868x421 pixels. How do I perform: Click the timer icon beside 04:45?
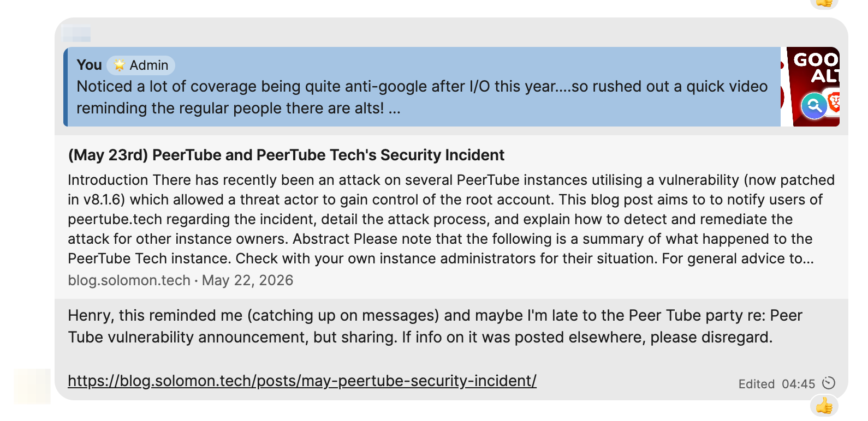click(829, 383)
